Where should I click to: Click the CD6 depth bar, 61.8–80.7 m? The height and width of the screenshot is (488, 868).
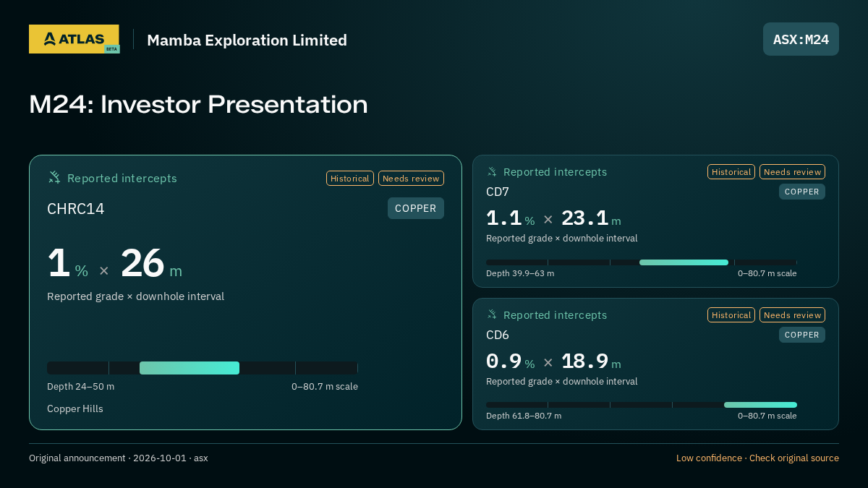pos(642,405)
